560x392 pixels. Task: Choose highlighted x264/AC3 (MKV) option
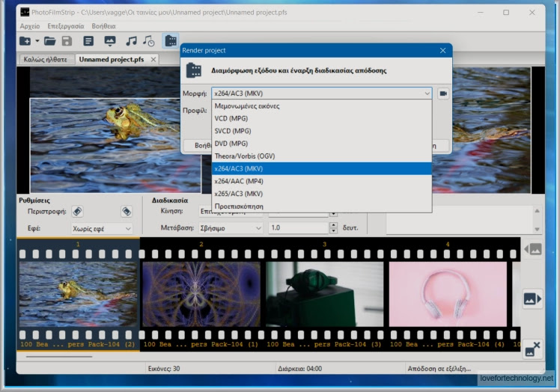click(x=321, y=168)
